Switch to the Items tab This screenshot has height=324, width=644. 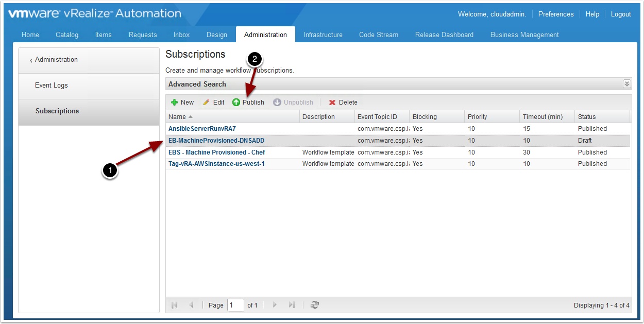(104, 35)
